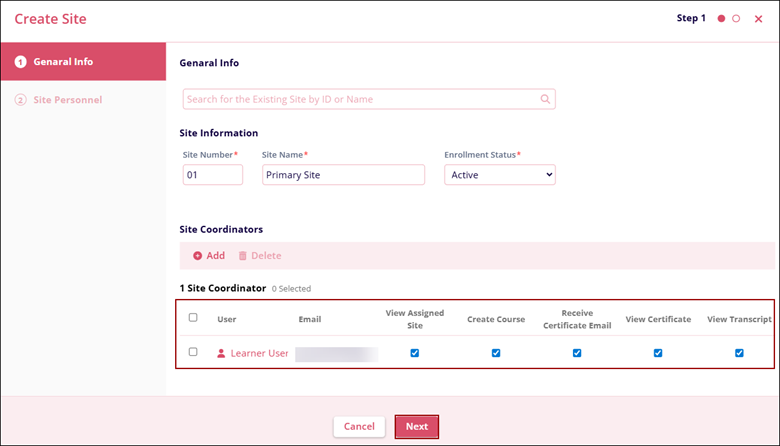Open the Learner User link
Viewport: 780px width, 446px height.
click(x=259, y=353)
